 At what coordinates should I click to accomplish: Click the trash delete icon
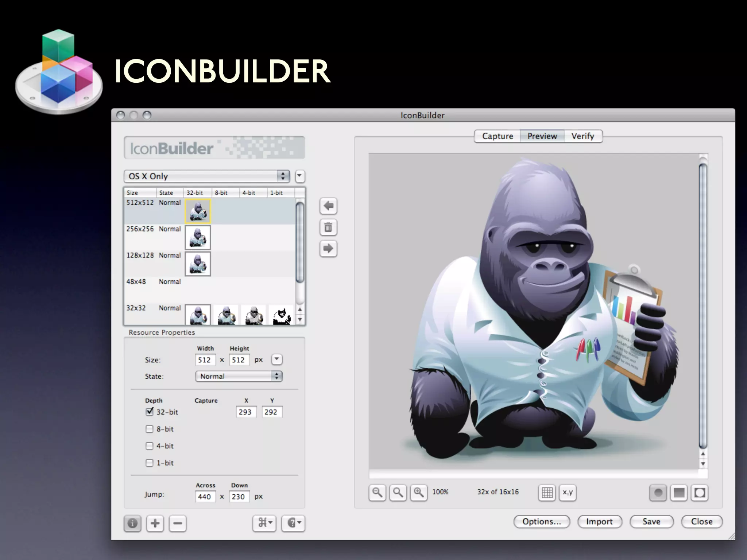pos(328,227)
